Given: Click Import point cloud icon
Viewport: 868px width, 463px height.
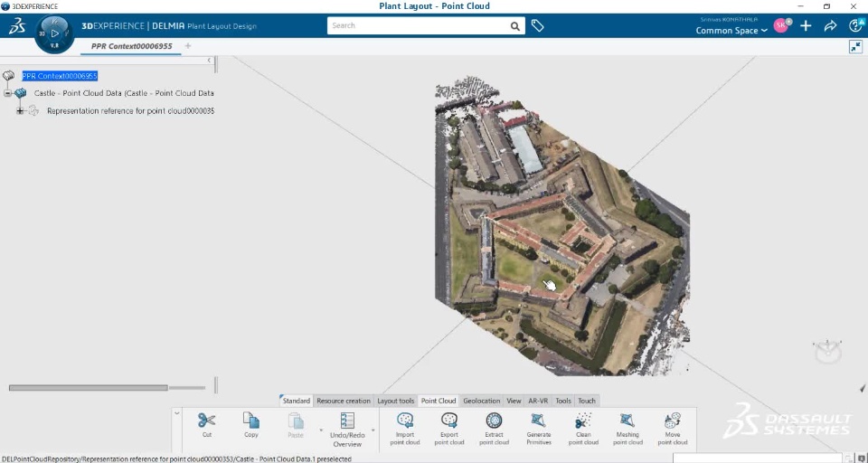Looking at the screenshot, I should click(x=405, y=420).
